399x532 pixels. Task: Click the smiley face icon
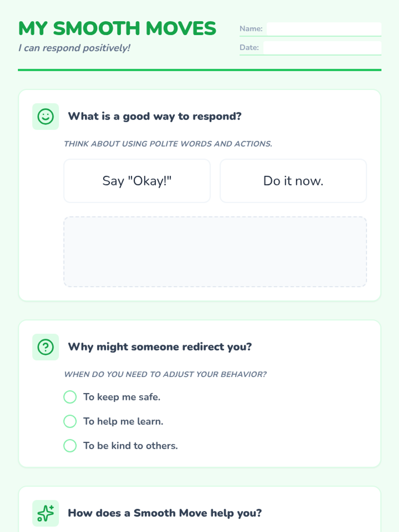click(x=46, y=116)
